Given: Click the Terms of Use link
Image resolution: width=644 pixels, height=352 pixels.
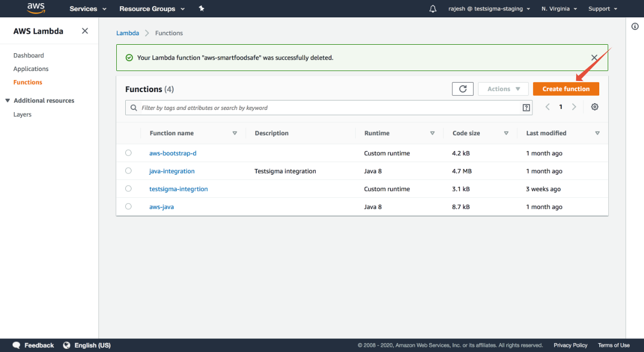Looking at the screenshot, I should [613, 345].
